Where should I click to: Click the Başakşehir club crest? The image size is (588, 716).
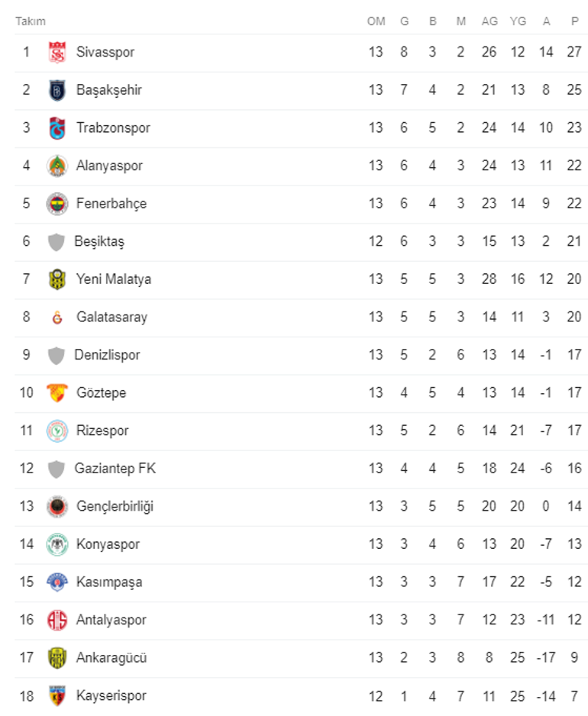(57, 90)
